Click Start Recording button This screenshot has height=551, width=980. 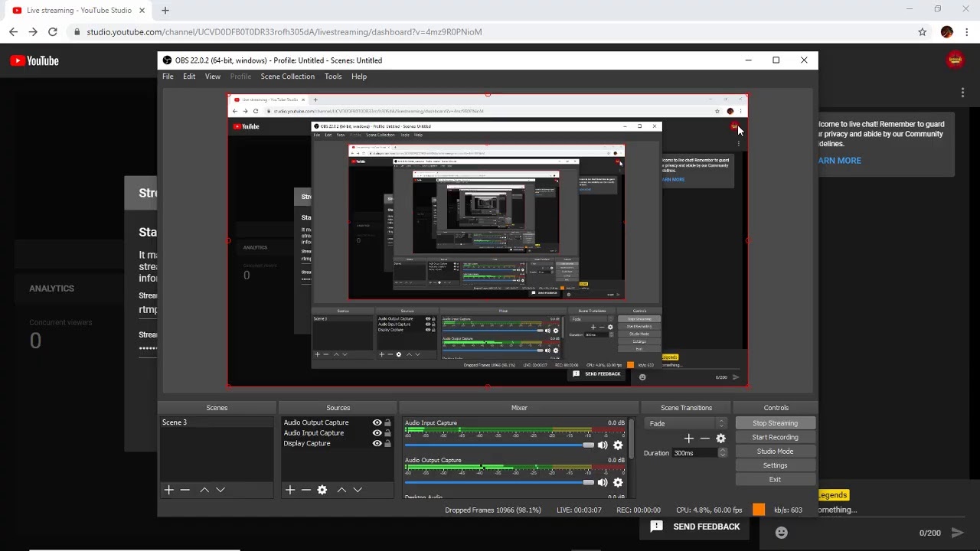775,438
